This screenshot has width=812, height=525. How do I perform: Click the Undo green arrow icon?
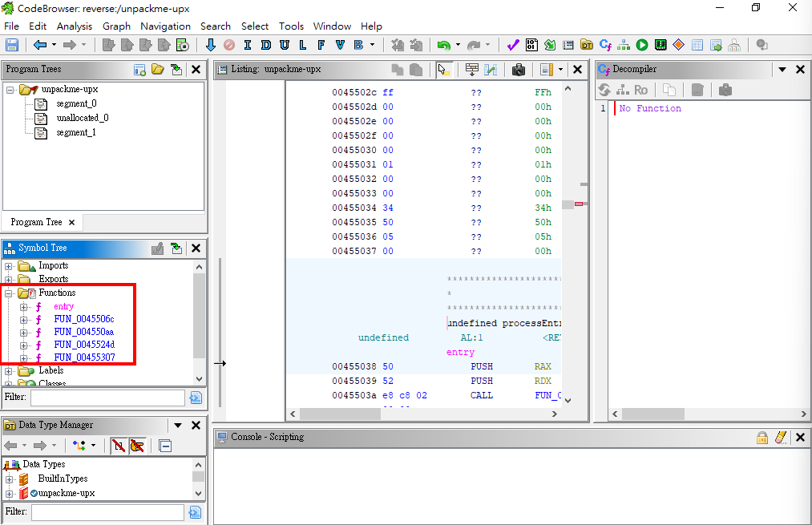(443, 45)
